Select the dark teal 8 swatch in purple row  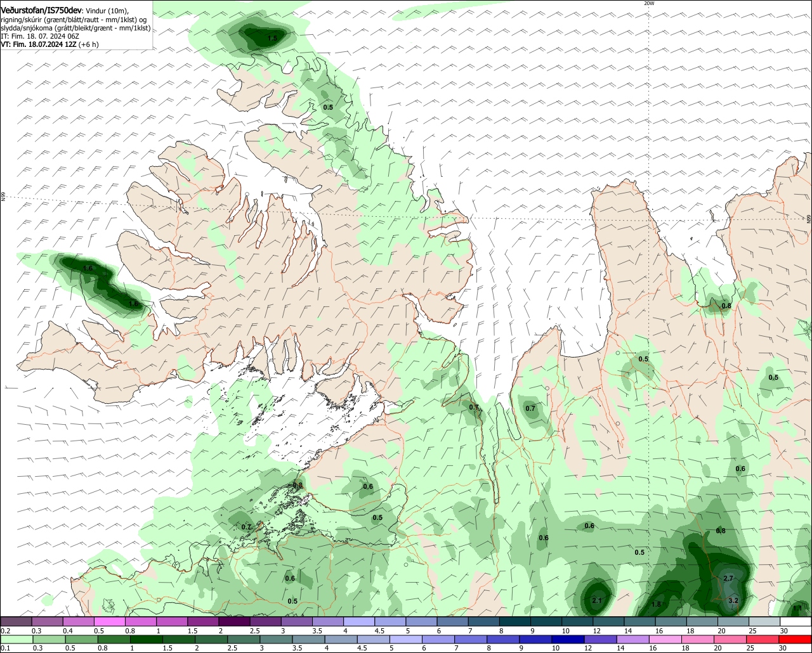tap(514, 621)
